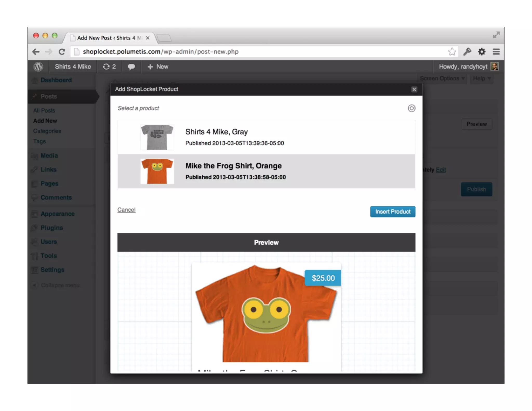Bookmark page with the star icon
This screenshot has height=411, width=532.
(452, 51)
